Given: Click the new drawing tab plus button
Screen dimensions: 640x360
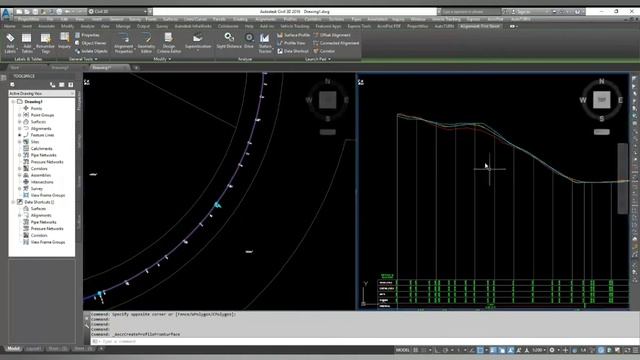Looking at the screenshot, I should 136,68.
